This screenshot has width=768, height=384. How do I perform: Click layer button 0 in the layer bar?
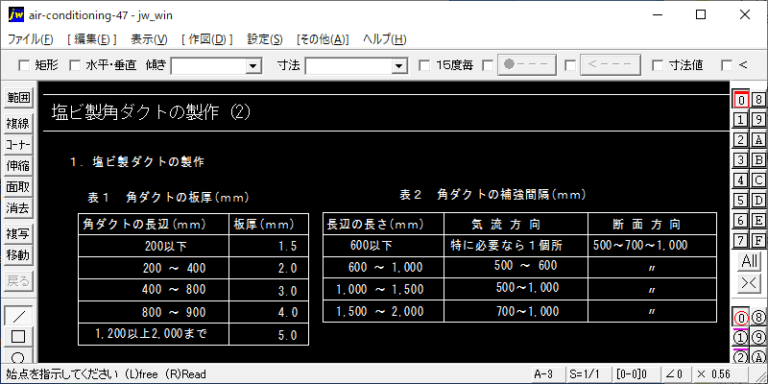pos(741,100)
